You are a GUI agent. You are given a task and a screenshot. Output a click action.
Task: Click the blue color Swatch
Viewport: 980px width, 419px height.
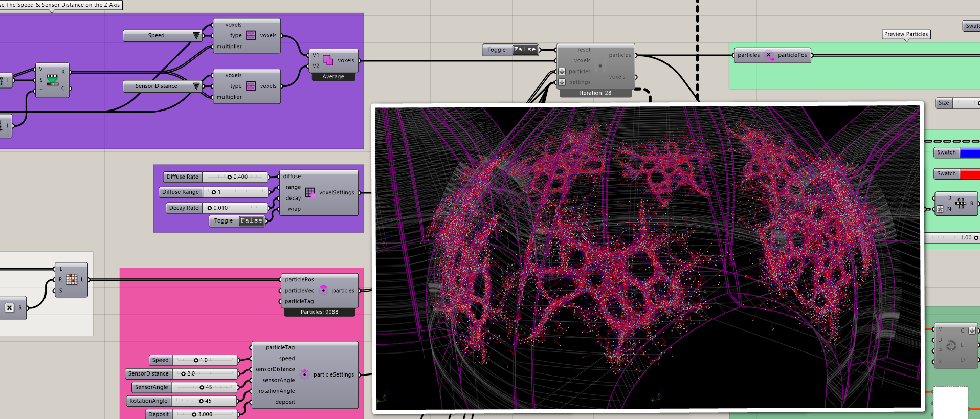[970, 153]
